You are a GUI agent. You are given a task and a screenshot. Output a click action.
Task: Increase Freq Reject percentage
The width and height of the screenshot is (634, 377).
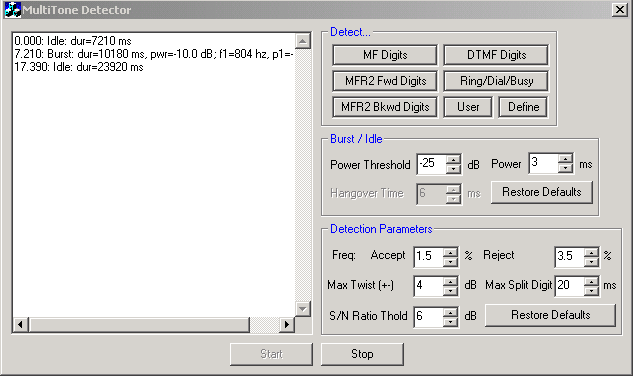click(x=592, y=252)
